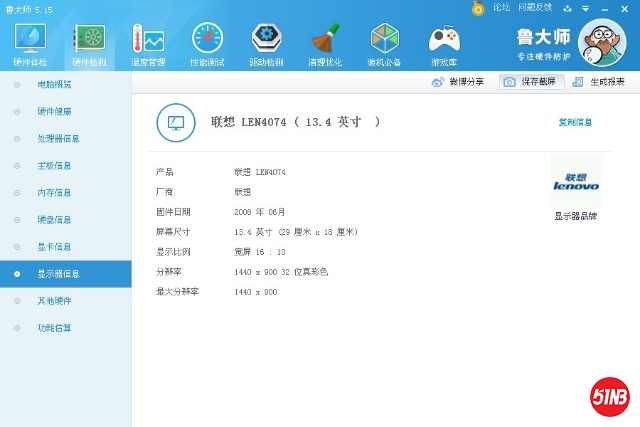The width and height of the screenshot is (640, 427).
Task: Click 保存截屏 to save screenshot
Action: tap(526, 82)
